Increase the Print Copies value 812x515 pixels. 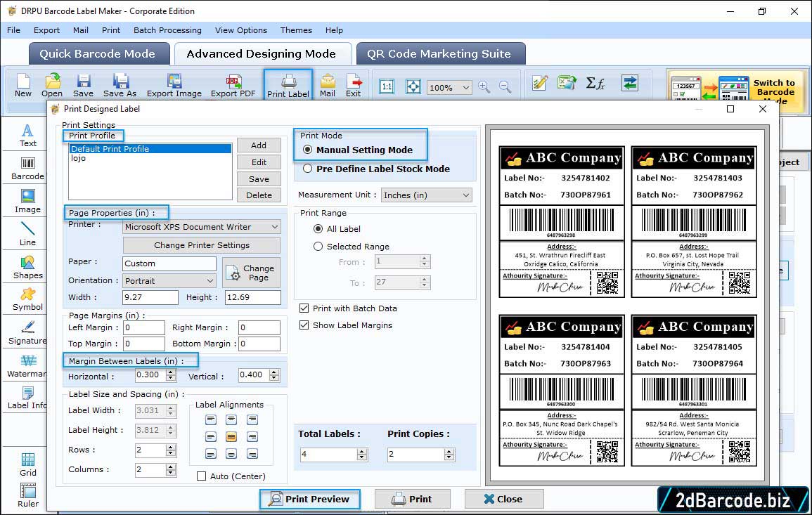(x=449, y=451)
